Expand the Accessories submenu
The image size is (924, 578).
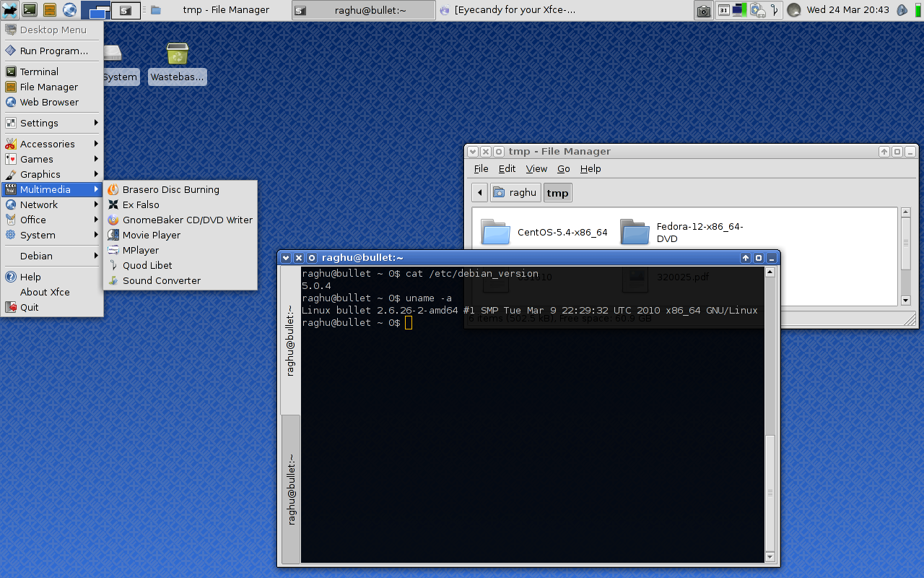(52, 144)
